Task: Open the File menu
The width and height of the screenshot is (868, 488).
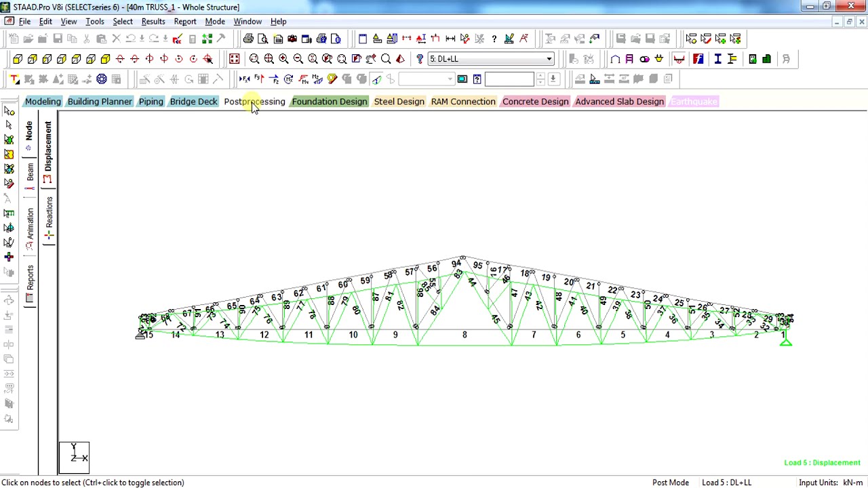Action: [24, 22]
